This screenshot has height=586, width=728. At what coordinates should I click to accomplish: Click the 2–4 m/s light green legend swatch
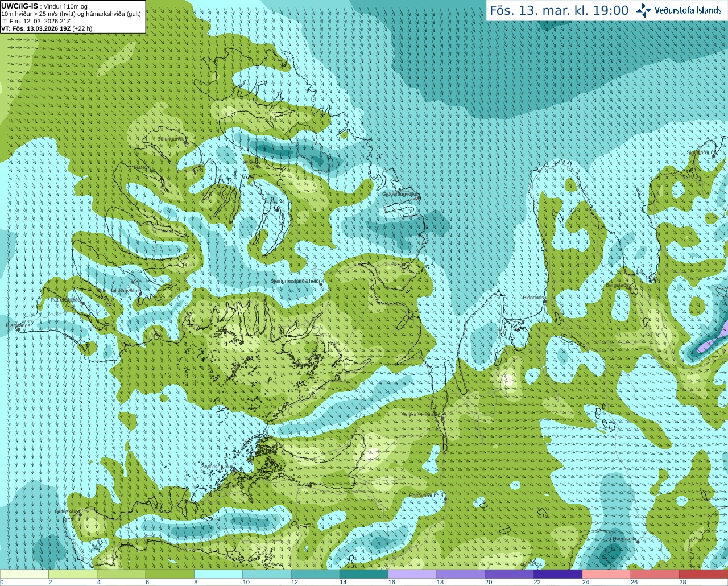coord(73,574)
